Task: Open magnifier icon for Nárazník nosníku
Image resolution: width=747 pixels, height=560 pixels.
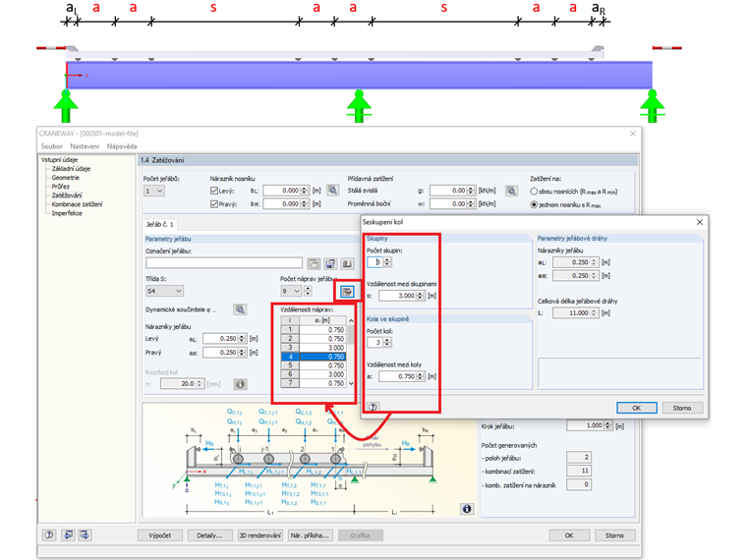Action: (x=332, y=191)
